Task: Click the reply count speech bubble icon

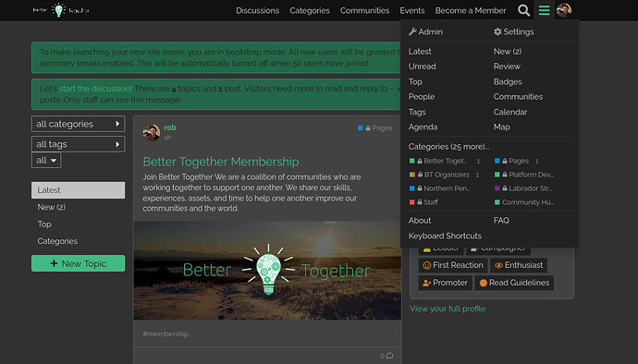Action: (389, 356)
